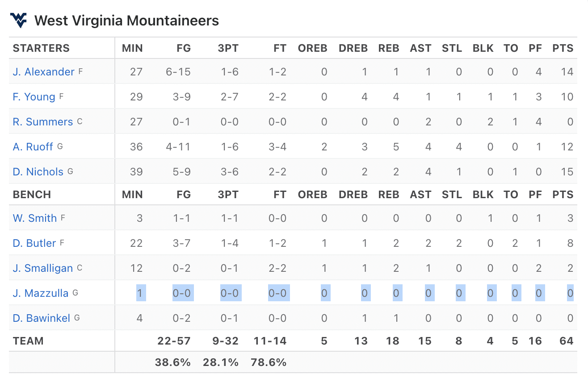Image resolution: width=588 pixels, height=374 pixels.
Task: Click the starters MIN column header
Action: 132,48
